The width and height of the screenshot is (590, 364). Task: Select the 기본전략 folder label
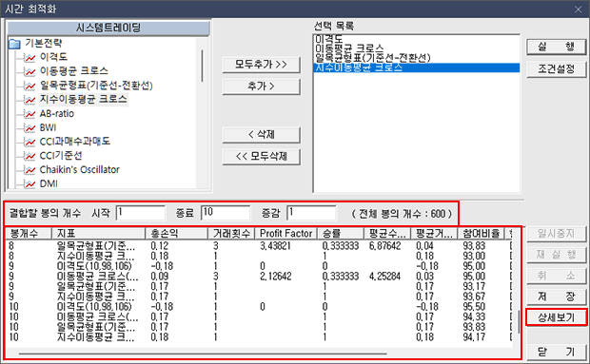click(x=43, y=43)
